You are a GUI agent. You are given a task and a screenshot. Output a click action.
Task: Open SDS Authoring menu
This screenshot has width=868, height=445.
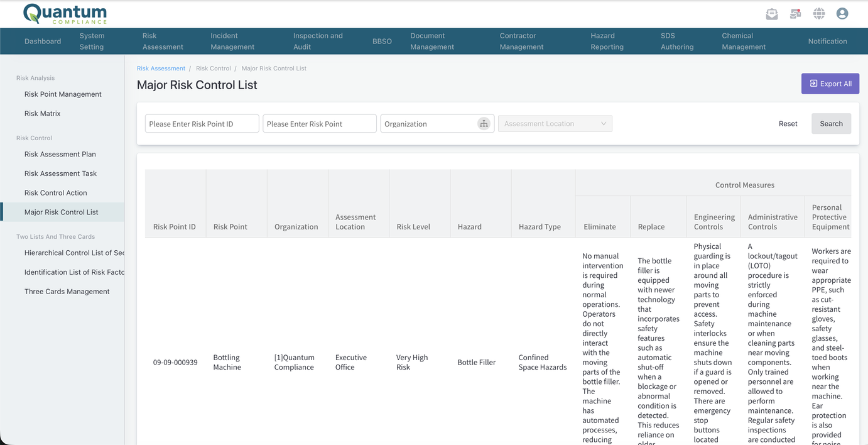677,41
